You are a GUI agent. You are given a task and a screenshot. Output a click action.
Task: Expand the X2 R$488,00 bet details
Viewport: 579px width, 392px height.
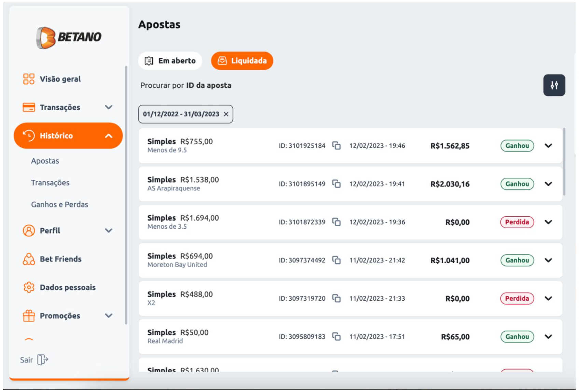click(548, 299)
